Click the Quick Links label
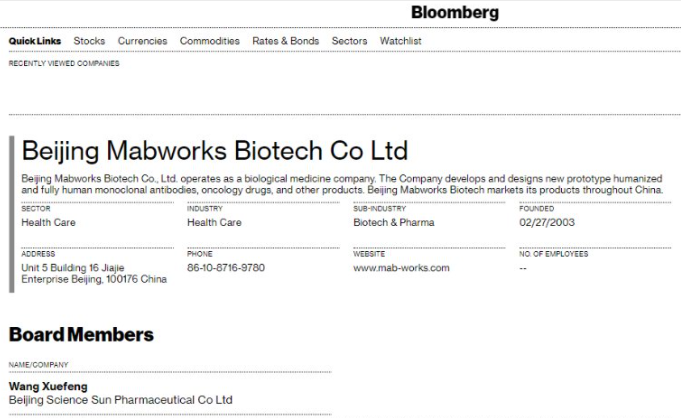This screenshot has width=681, height=418. click(x=35, y=41)
